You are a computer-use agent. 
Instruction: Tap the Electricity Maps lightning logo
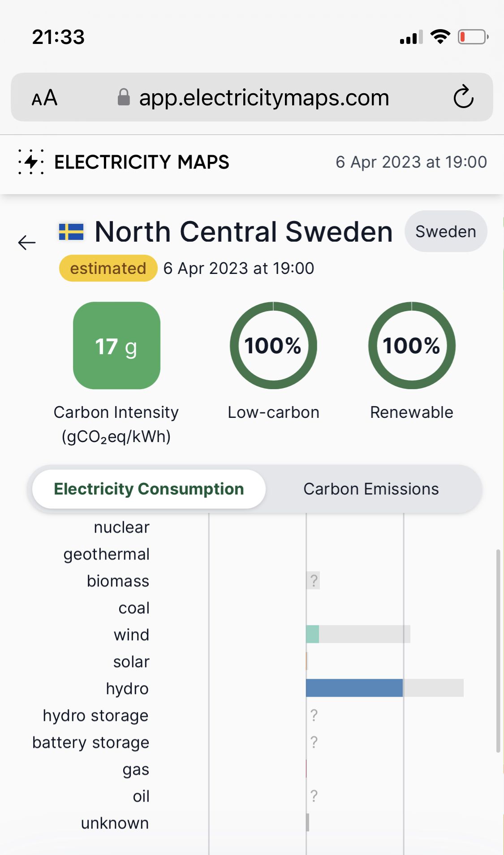31,162
